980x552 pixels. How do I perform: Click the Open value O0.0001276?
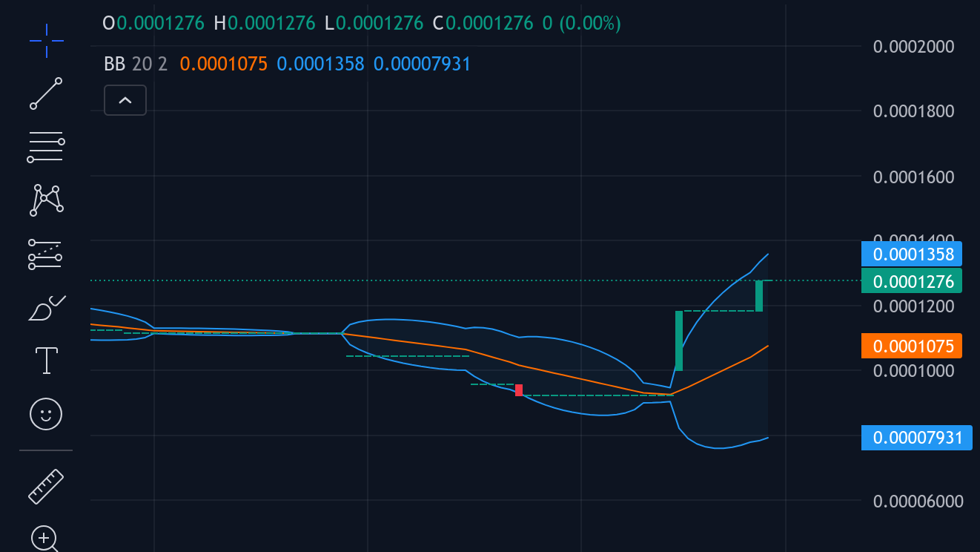point(153,23)
